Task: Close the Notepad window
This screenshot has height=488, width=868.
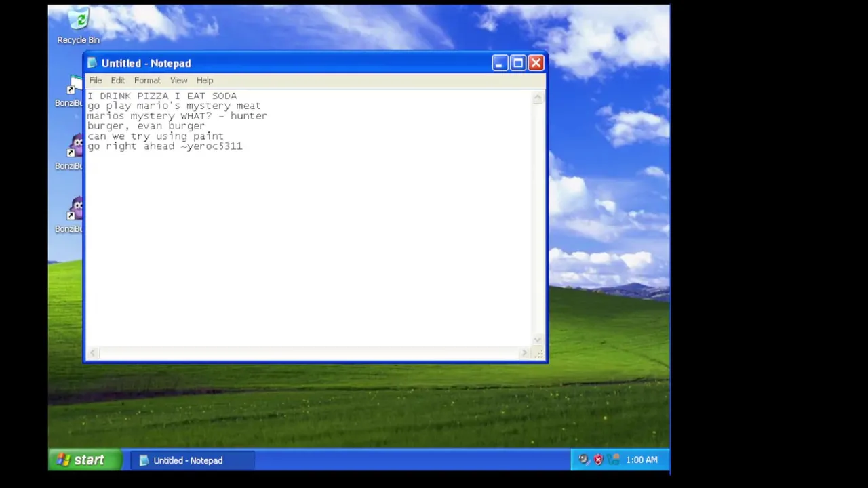Action: point(536,63)
